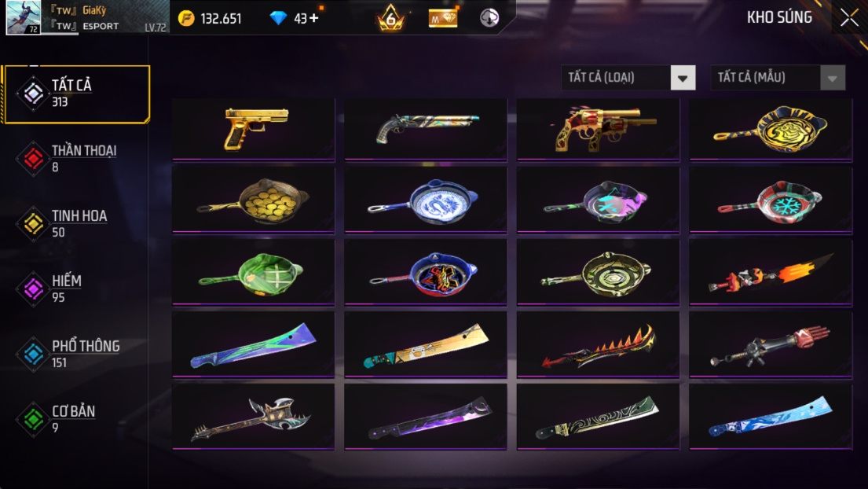Open the gold membership card icon
Screen dimensions: 868x489
[443, 18]
